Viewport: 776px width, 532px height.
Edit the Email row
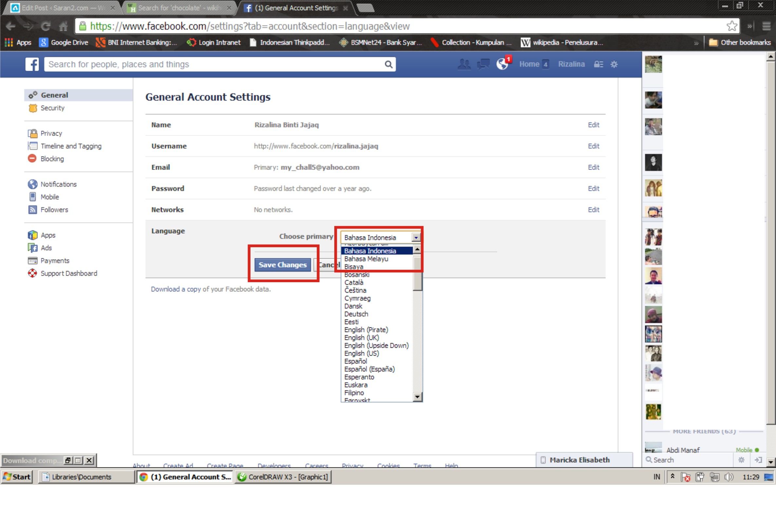point(593,167)
